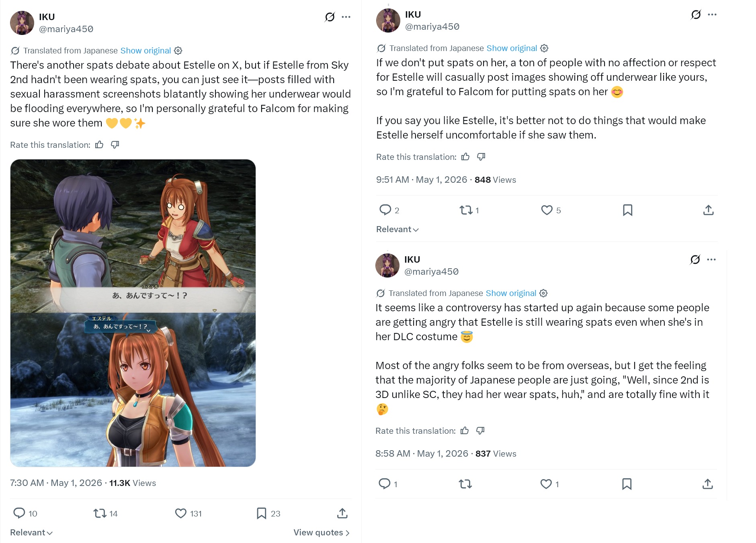The height and width of the screenshot is (543, 756).
Task: Click the Grok icon on 9:51 AM post
Action: click(x=696, y=15)
